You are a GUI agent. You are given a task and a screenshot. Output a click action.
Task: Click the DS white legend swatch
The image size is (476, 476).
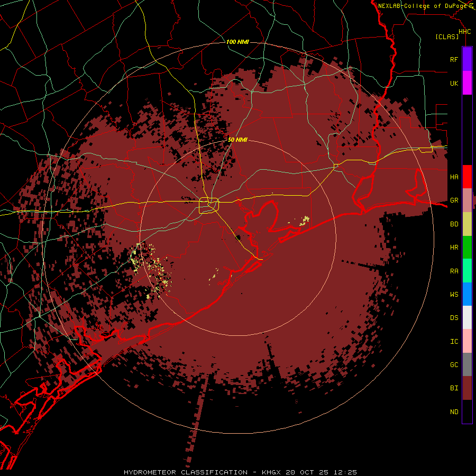pyautogui.click(x=467, y=317)
